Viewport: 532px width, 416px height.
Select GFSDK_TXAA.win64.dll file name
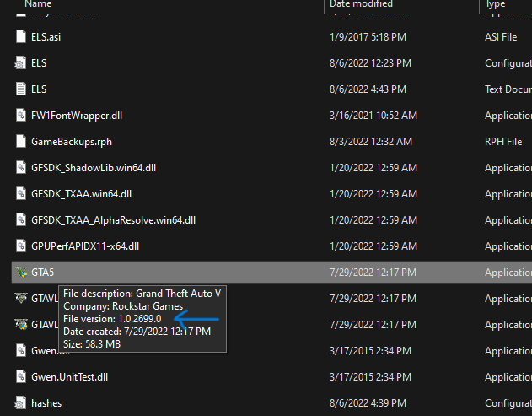(82, 194)
